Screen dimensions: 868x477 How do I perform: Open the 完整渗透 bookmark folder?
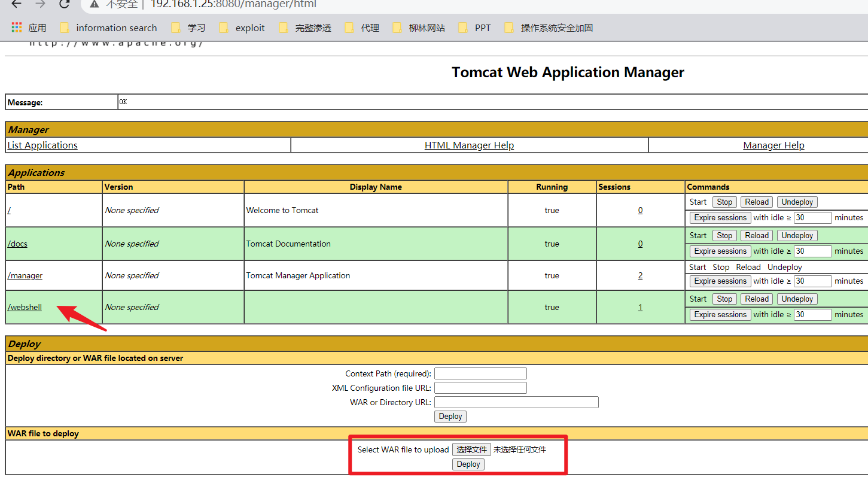305,28
